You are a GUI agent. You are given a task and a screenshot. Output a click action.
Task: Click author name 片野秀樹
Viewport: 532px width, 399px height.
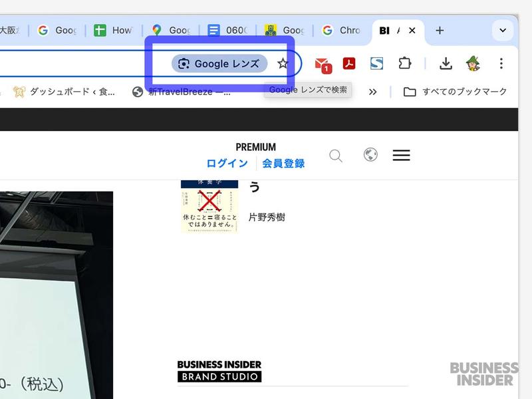267,217
